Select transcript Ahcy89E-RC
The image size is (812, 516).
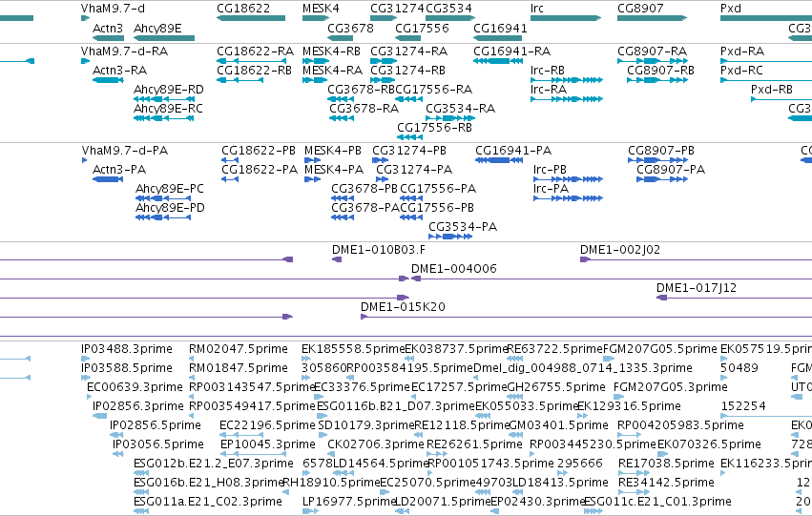(164, 118)
